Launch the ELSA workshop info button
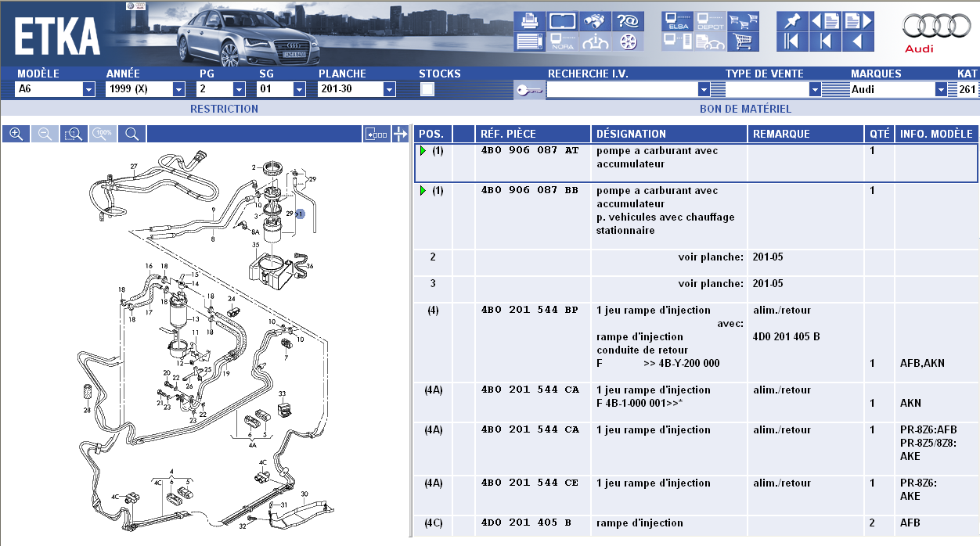Viewport: 980px width, 546px height. (x=678, y=21)
